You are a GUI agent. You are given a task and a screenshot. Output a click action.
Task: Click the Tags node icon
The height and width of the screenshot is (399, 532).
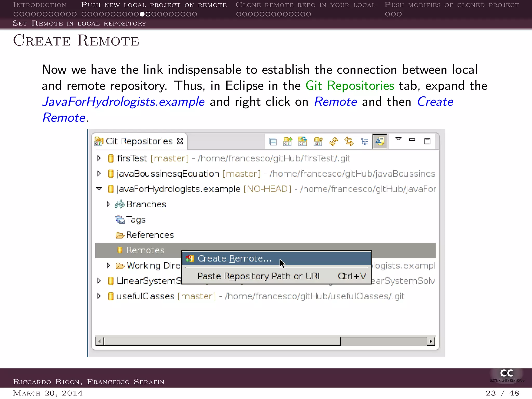point(120,220)
